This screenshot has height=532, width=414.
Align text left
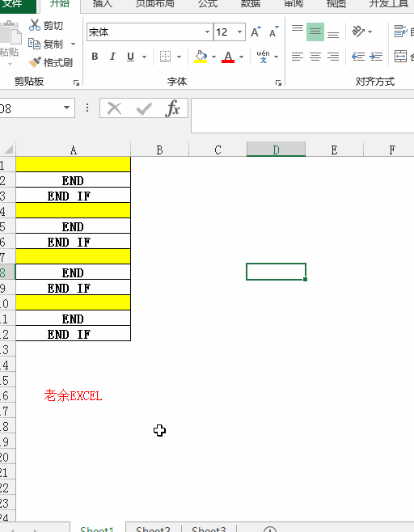[298, 57]
